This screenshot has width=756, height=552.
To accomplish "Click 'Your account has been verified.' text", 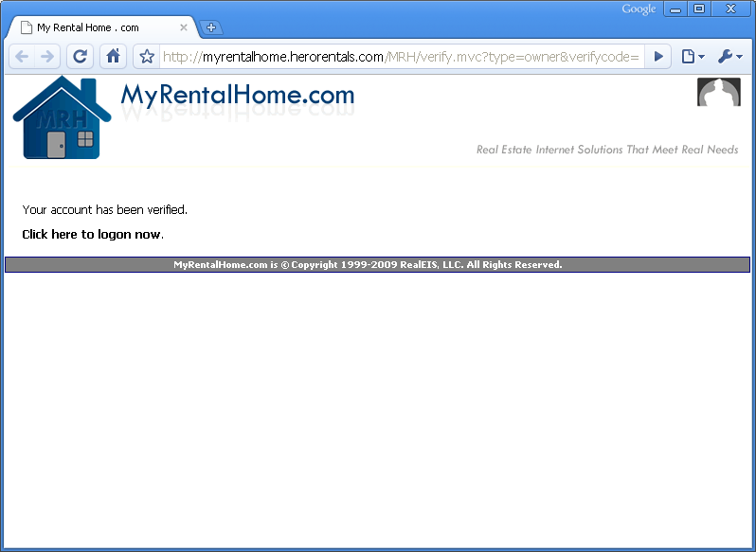I will pyautogui.click(x=104, y=210).
